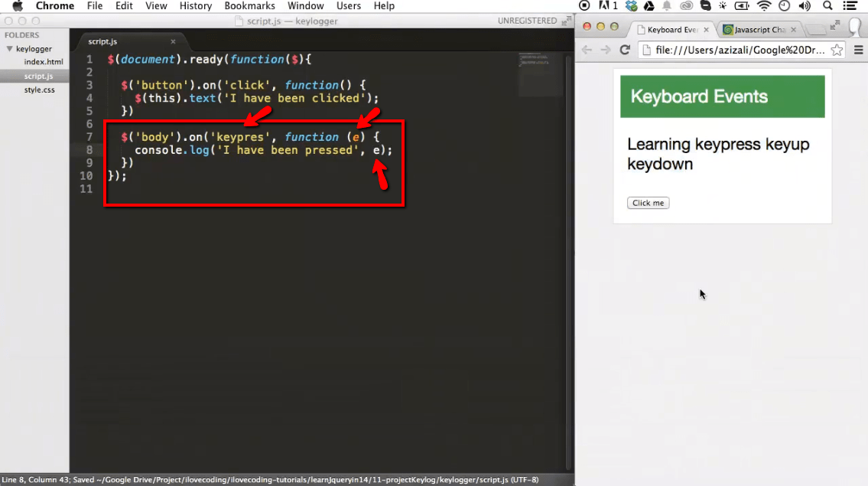Screen dimensions: 868x486
Task: Open the Edit menu
Action: pos(124,5)
